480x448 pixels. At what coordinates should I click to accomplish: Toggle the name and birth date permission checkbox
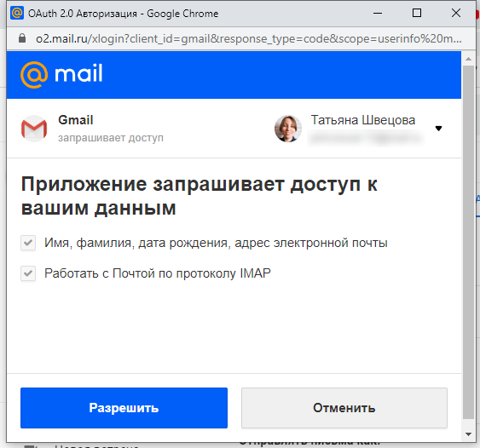(28, 243)
